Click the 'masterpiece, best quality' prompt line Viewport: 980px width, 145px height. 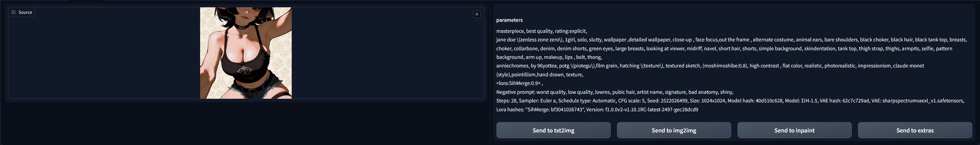541,31
